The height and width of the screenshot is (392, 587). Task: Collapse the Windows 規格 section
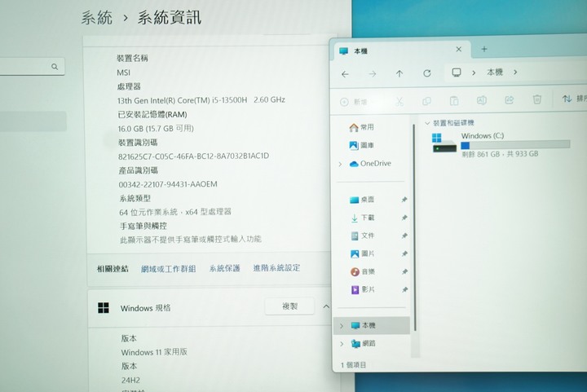(x=326, y=306)
